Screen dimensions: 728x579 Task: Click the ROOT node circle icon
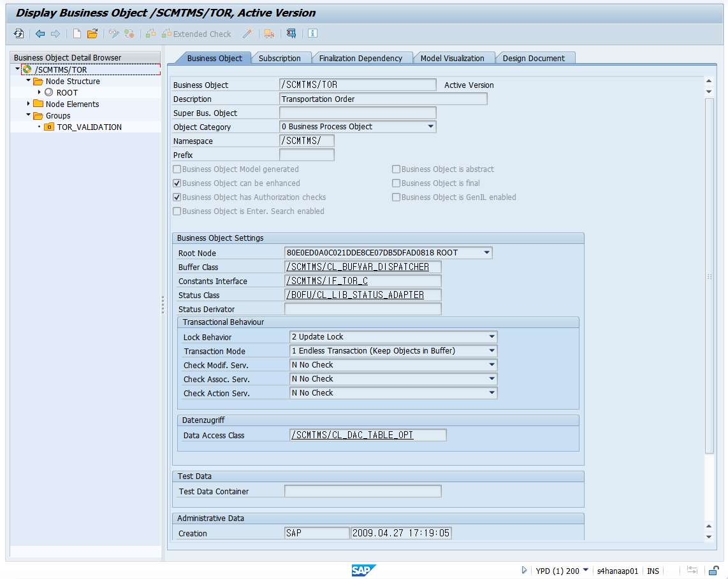pyautogui.click(x=48, y=92)
